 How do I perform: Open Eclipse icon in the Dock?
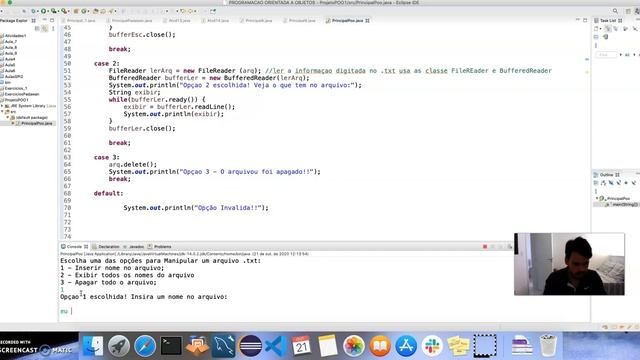point(250,346)
